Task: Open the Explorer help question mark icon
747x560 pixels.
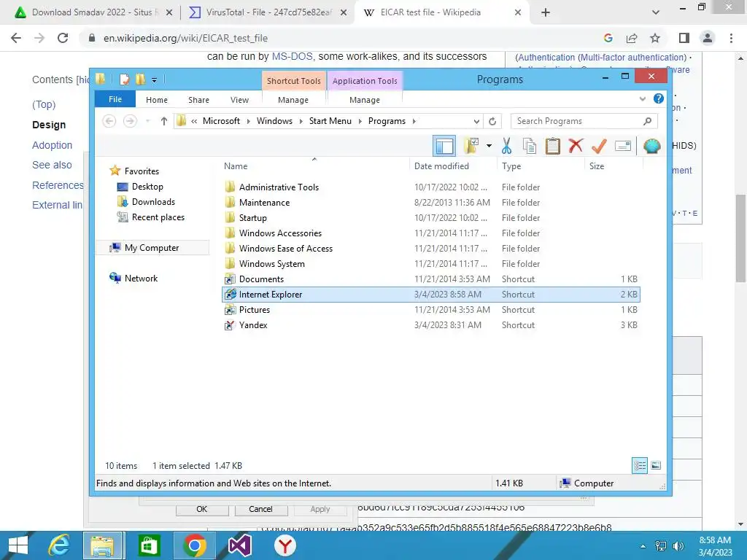Action: pos(659,98)
